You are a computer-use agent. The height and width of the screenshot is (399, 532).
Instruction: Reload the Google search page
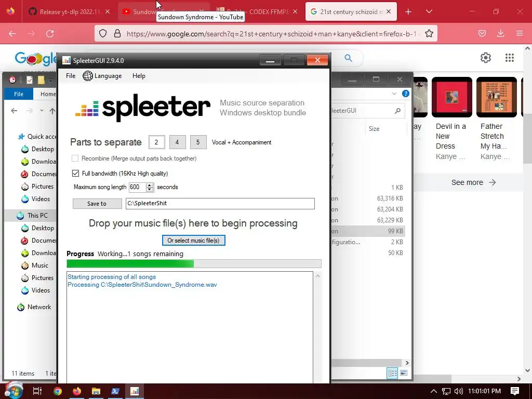point(50,34)
